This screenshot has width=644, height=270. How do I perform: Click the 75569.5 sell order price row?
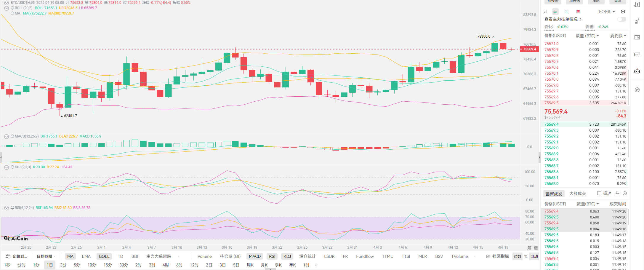551,103
